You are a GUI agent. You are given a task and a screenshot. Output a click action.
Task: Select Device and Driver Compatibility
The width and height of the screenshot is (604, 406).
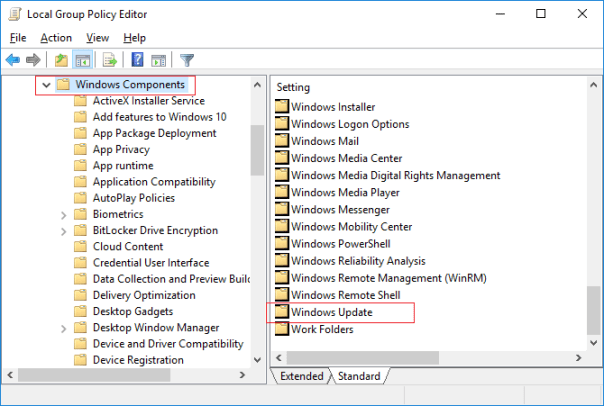[x=168, y=344]
